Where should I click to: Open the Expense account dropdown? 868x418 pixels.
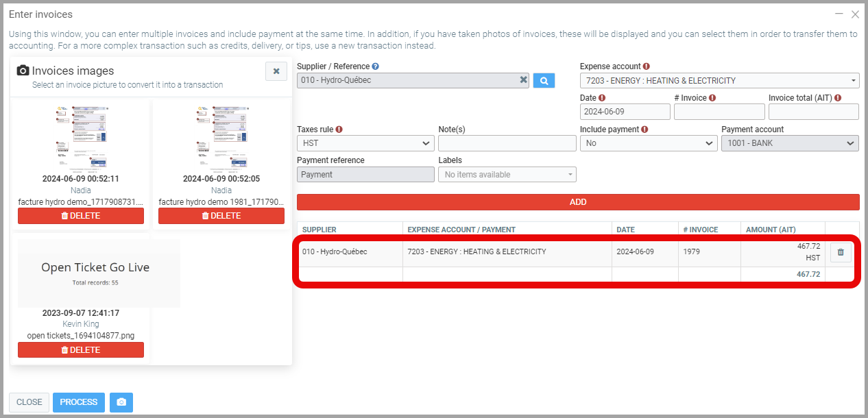719,81
